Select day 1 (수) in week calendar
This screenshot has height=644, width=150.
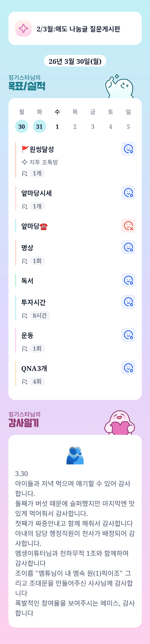pos(57,127)
